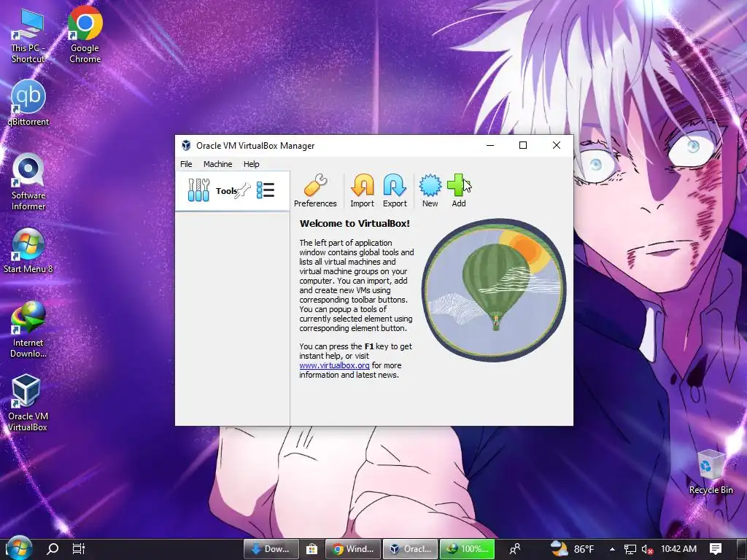Image resolution: width=747 pixels, height=560 pixels.
Task: Switch to the Chrome Wind... taskbar button
Action: pyautogui.click(x=352, y=549)
